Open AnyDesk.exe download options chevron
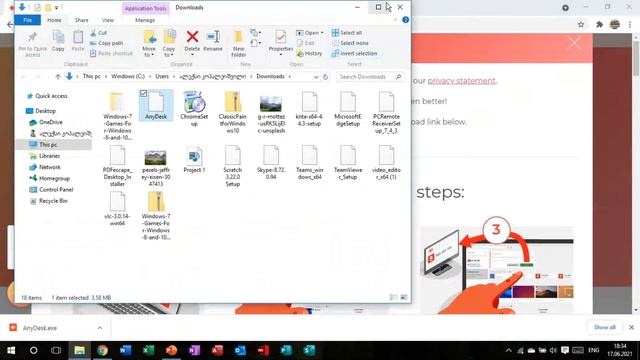The width and height of the screenshot is (640, 360). click(100, 328)
